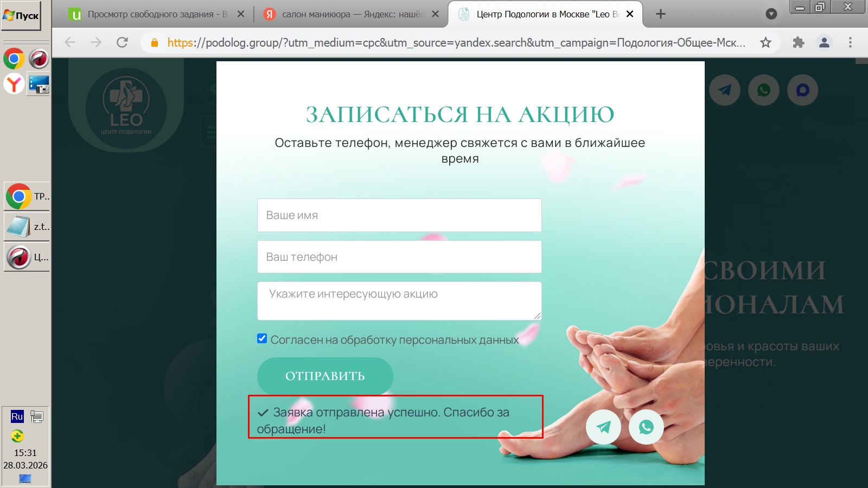Open Telegram icon inside the popup form
Image resolution: width=868 pixels, height=488 pixels.
click(603, 427)
